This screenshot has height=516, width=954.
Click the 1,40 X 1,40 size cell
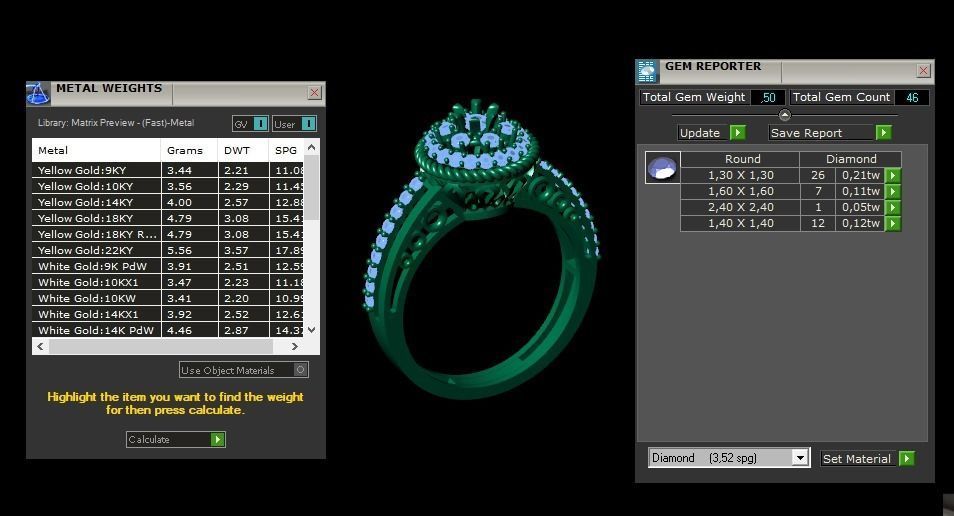tap(740, 223)
